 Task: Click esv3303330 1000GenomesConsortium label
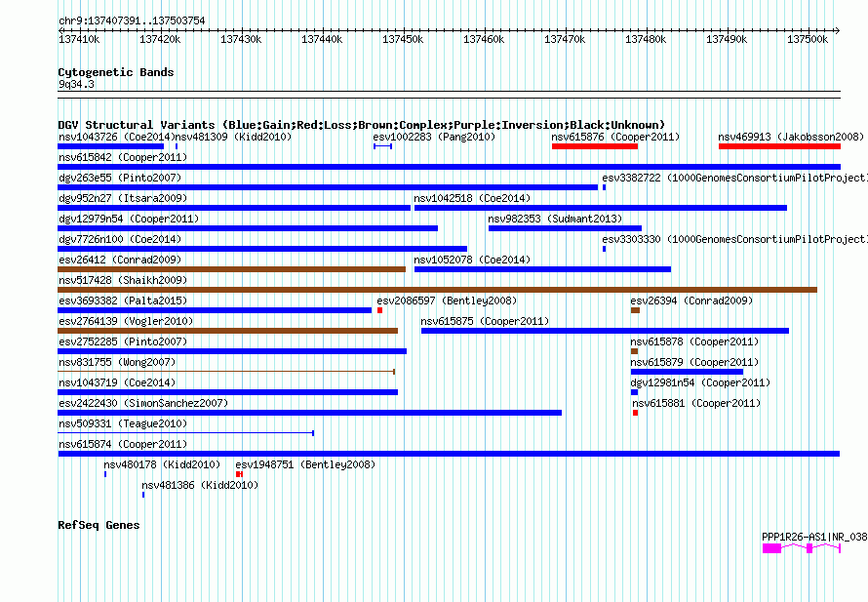[734, 239]
